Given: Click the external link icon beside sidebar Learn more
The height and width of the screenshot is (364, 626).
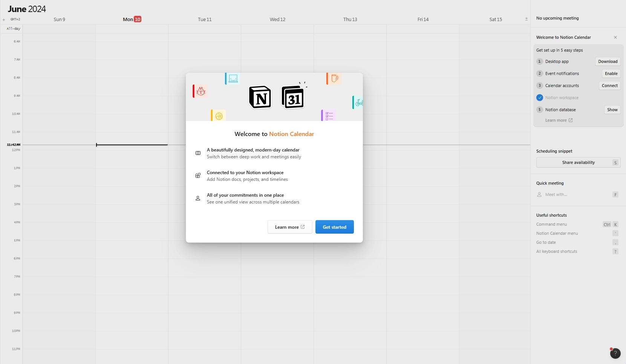Looking at the screenshot, I should pyautogui.click(x=571, y=120).
